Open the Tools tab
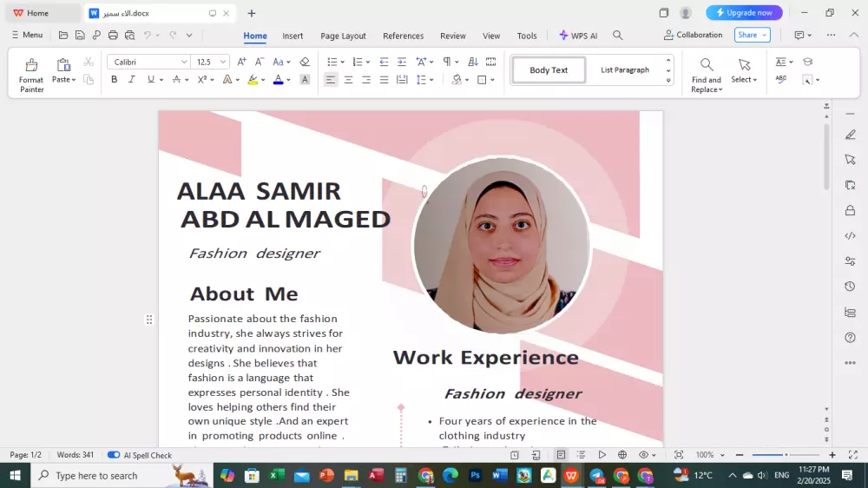 click(x=527, y=36)
